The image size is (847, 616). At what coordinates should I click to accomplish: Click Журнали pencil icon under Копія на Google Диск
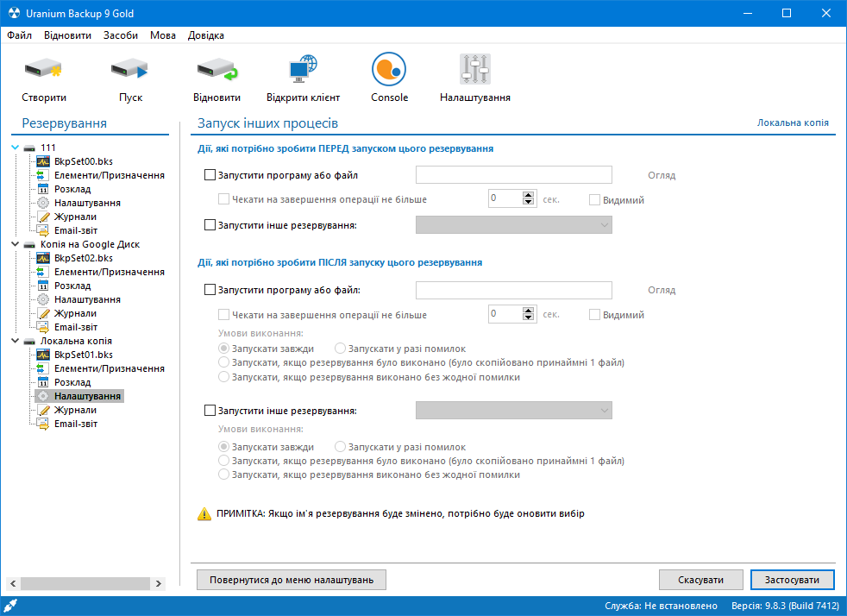43,313
